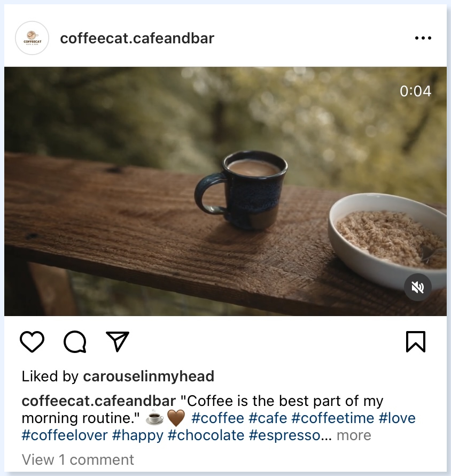Open comments with the speech bubble icon
The width and height of the screenshot is (451, 476).
point(75,342)
